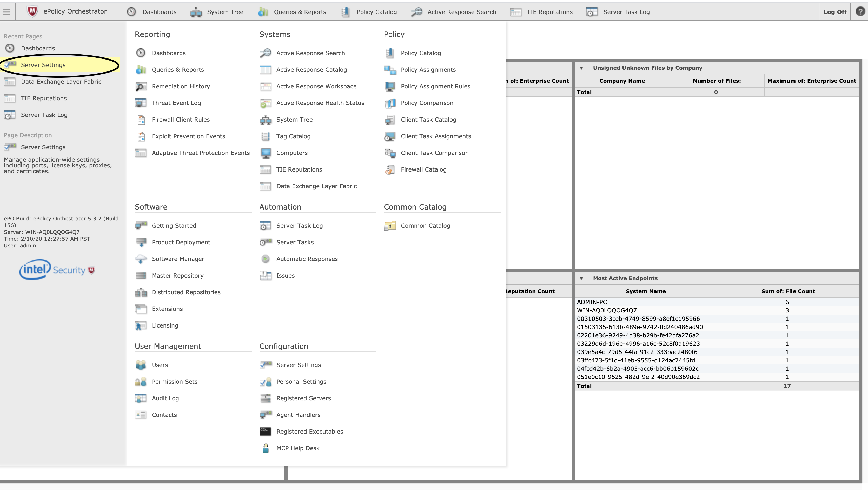Click the Issues icon under Automation
Screen dimensions: 868x490
click(x=266, y=276)
